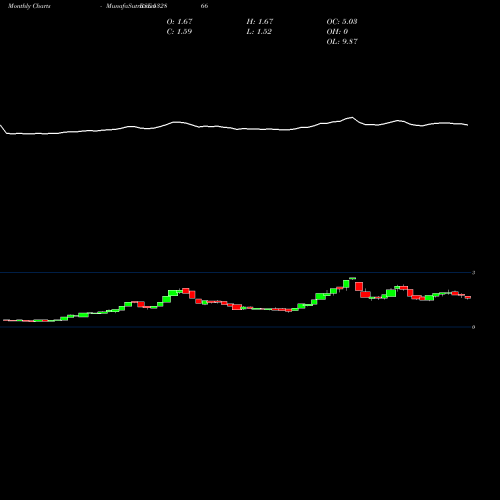Click the 'H: 1.67' high value
500x500 pixels.
click(260, 21)
